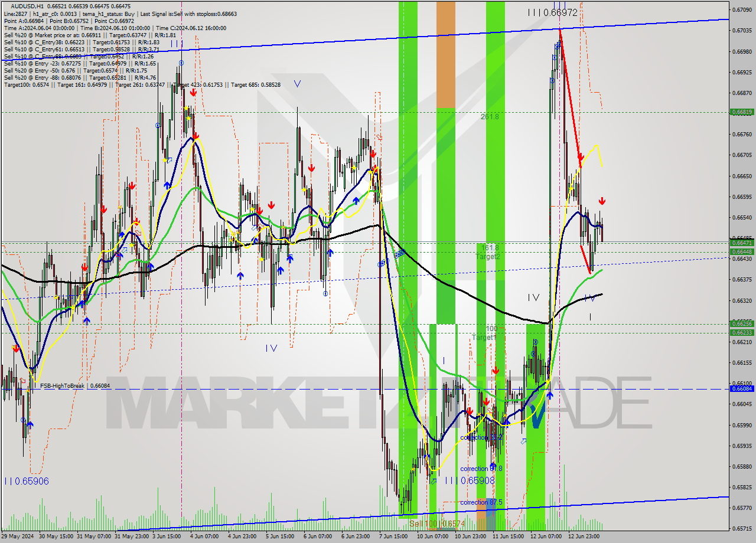Click the '29 May 2024' time axis label

pos(18,537)
